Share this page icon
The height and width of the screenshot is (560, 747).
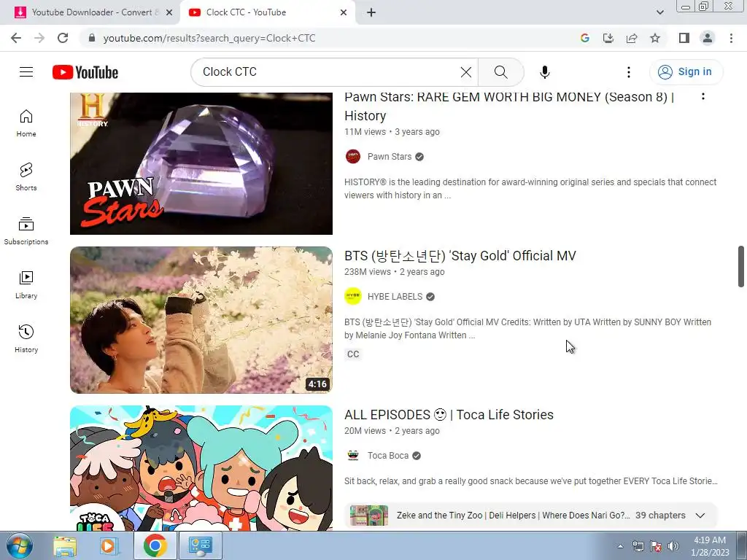632,38
